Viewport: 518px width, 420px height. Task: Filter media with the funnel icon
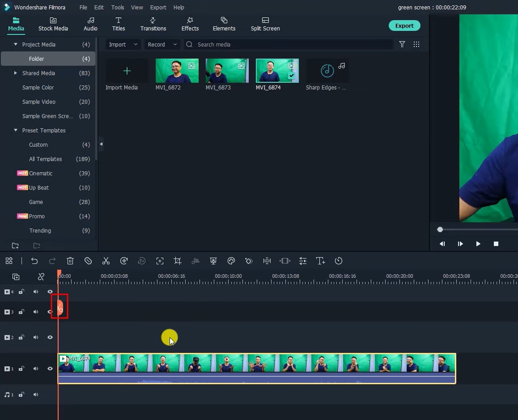(402, 44)
